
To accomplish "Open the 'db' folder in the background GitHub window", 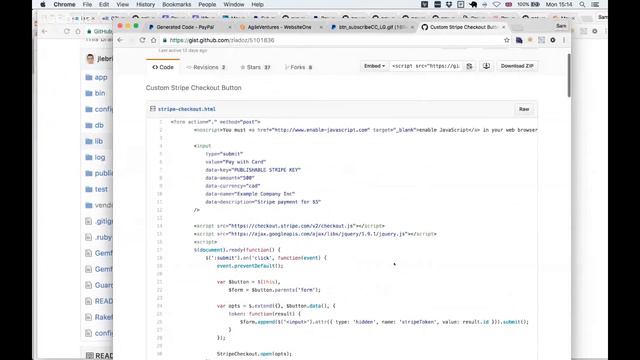I will (99, 125).
